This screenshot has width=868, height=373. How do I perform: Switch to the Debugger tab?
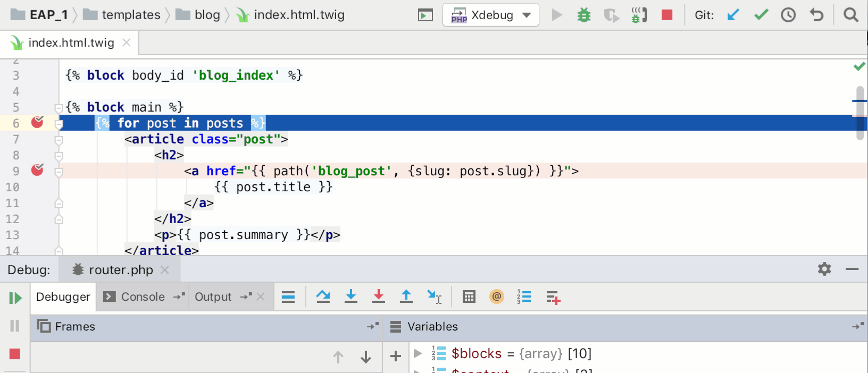[x=63, y=296]
